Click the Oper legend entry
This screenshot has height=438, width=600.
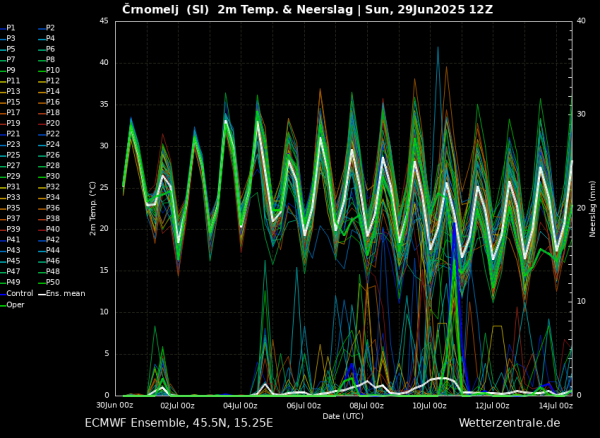[13, 305]
